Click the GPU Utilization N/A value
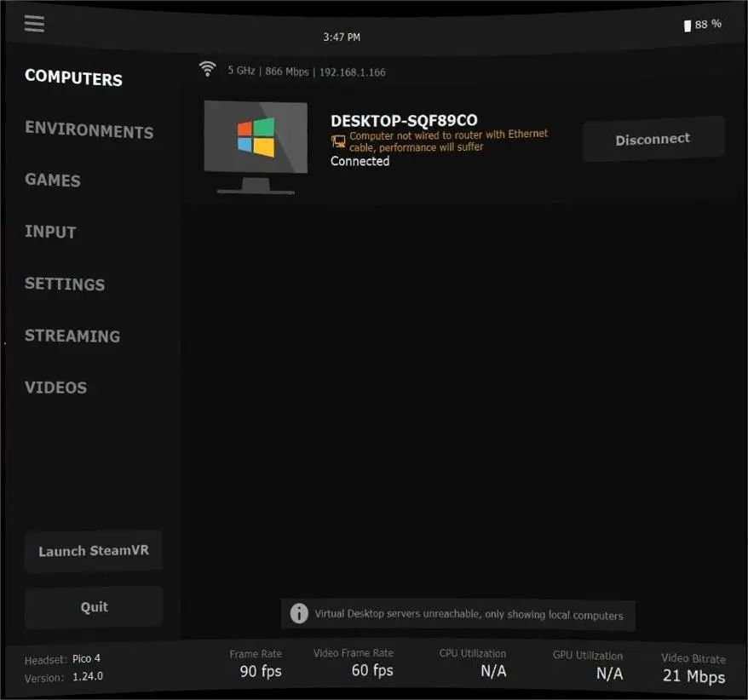The height and width of the screenshot is (700, 748). [609, 674]
